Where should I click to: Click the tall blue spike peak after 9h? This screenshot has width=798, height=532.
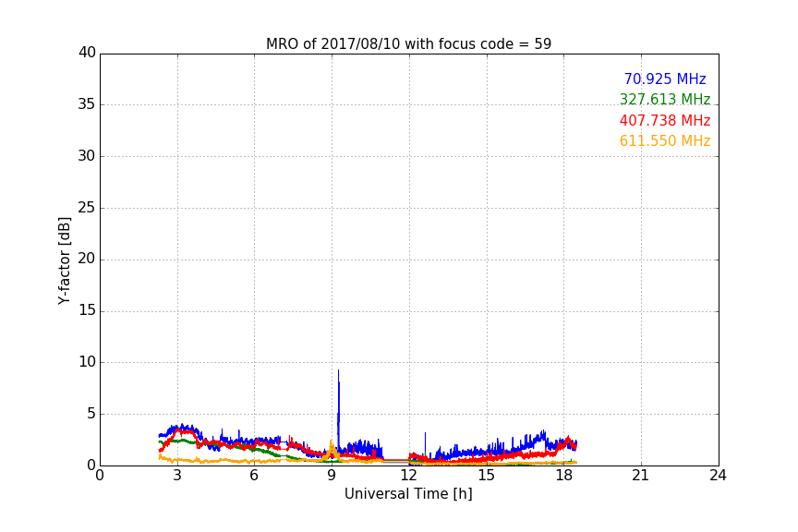click(x=338, y=370)
